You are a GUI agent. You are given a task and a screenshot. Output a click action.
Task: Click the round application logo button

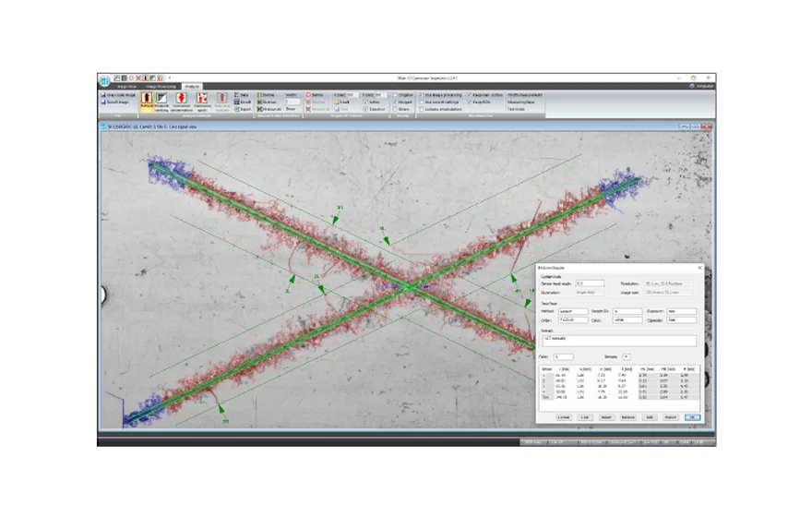tap(106, 79)
